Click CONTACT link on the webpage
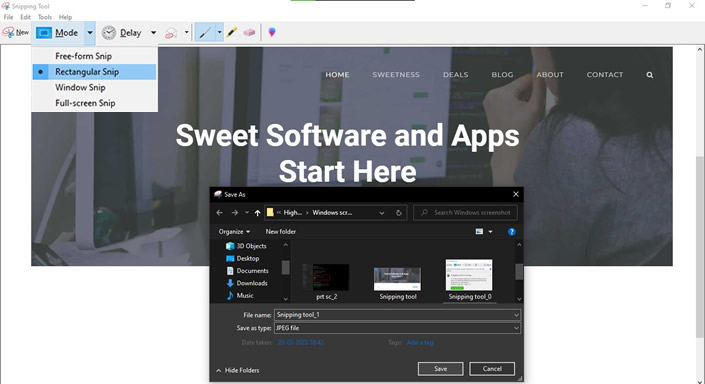The image size is (705, 384). (x=605, y=75)
